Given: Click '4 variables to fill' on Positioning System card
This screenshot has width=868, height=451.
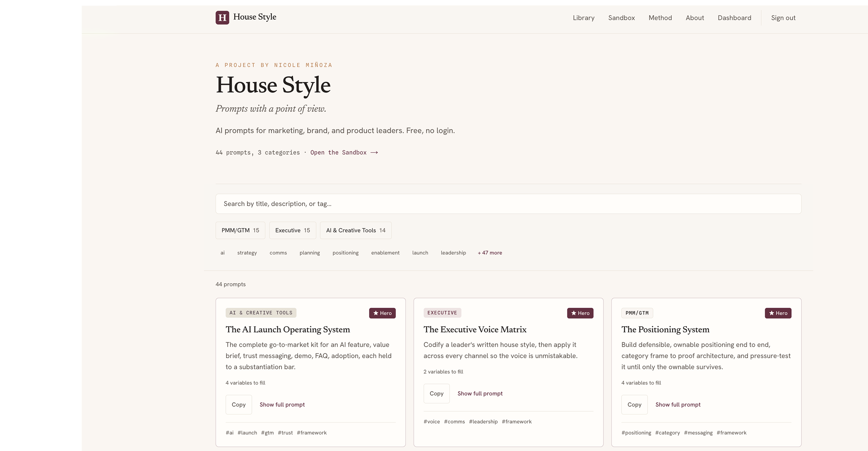Looking at the screenshot, I should (x=641, y=383).
